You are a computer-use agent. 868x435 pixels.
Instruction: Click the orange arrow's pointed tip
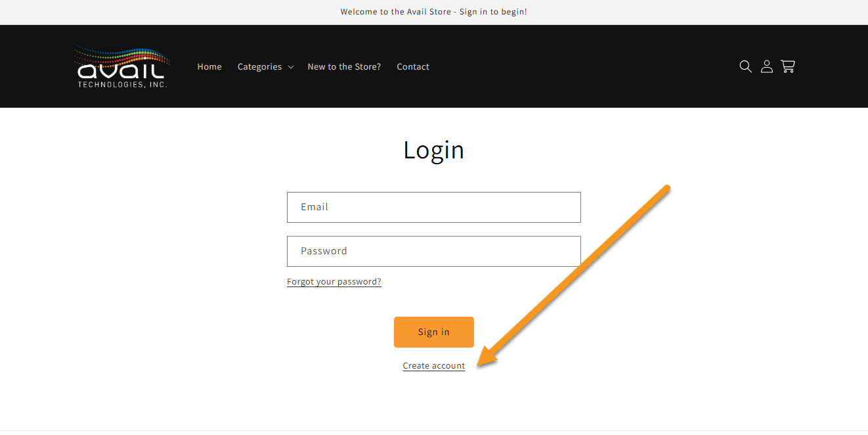tap(480, 365)
